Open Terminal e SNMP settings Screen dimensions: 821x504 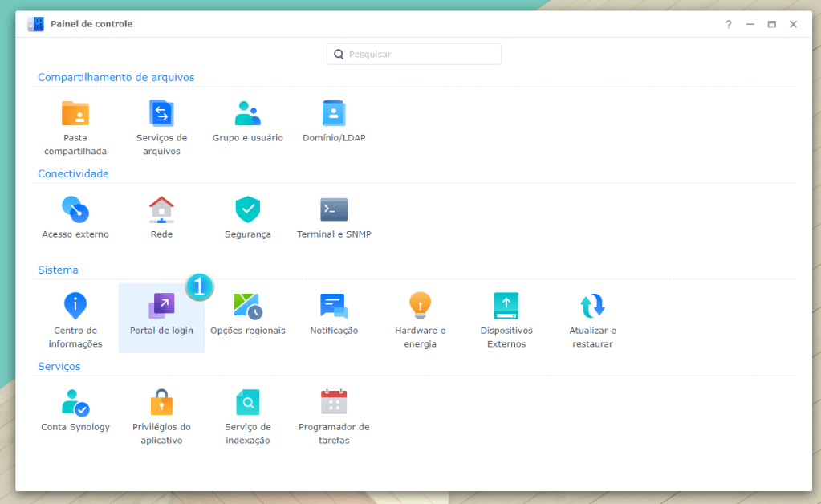point(334,210)
